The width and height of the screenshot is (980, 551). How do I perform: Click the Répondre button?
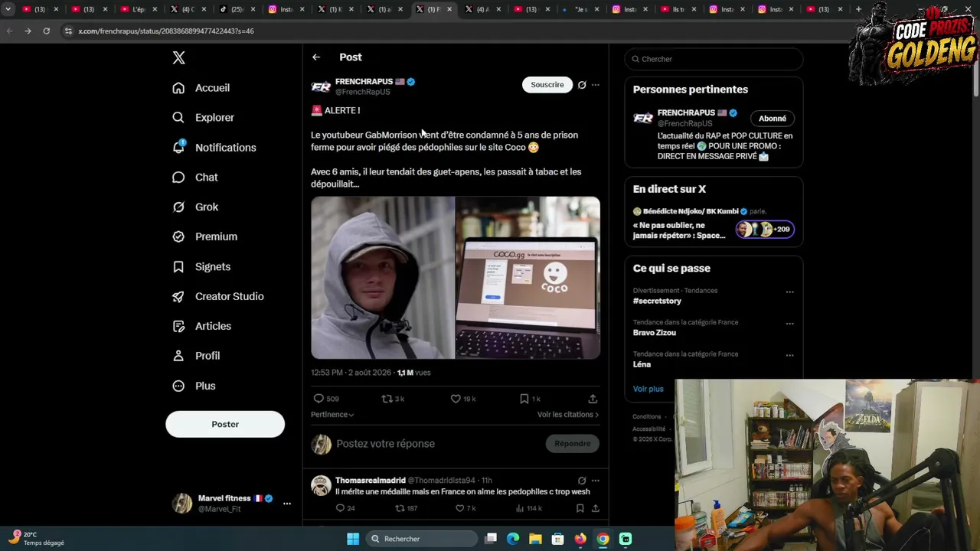573,444
